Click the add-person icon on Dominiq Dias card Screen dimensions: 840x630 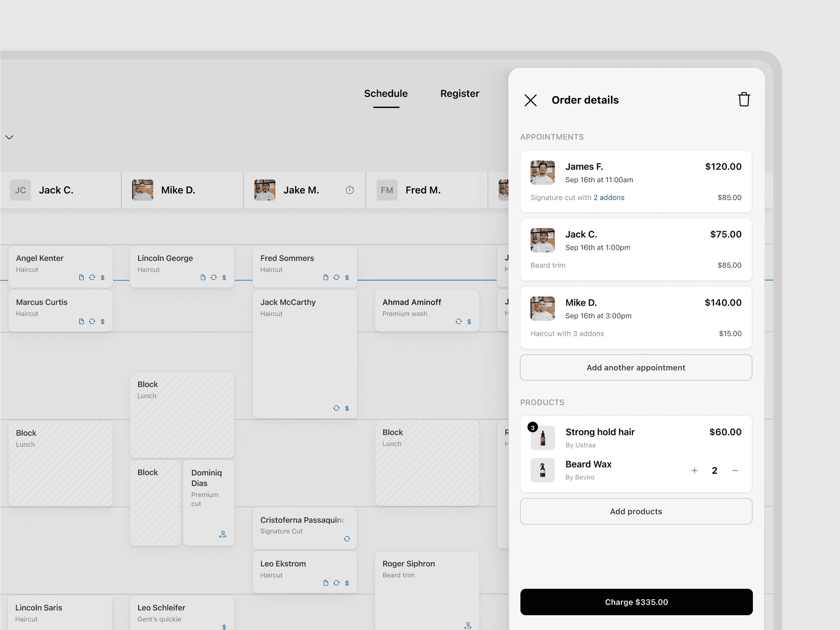[x=223, y=534]
